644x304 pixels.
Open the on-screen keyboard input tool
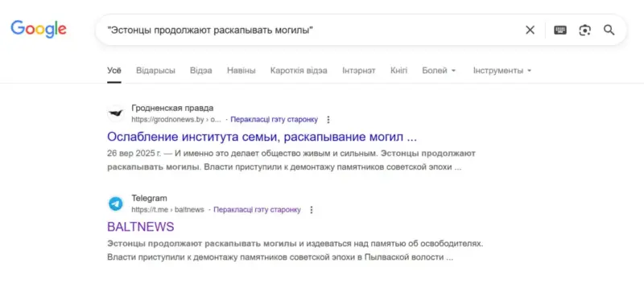560,30
